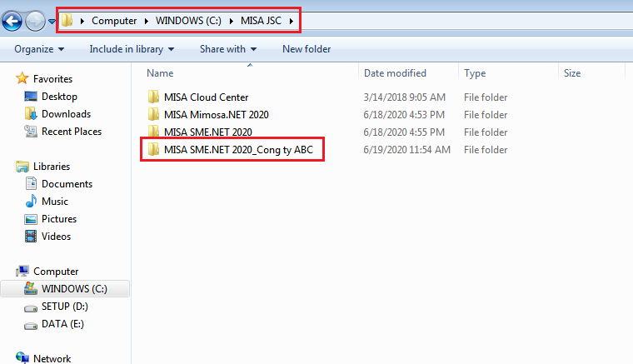633x364 pixels.
Task: Navigate to Computer in breadcrumb
Action: (x=114, y=21)
